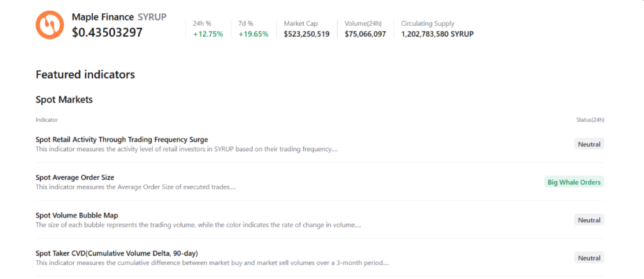Open the Spot Markets section heading
Image resolution: width=644 pixels, height=279 pixels.
pos(64,100)
